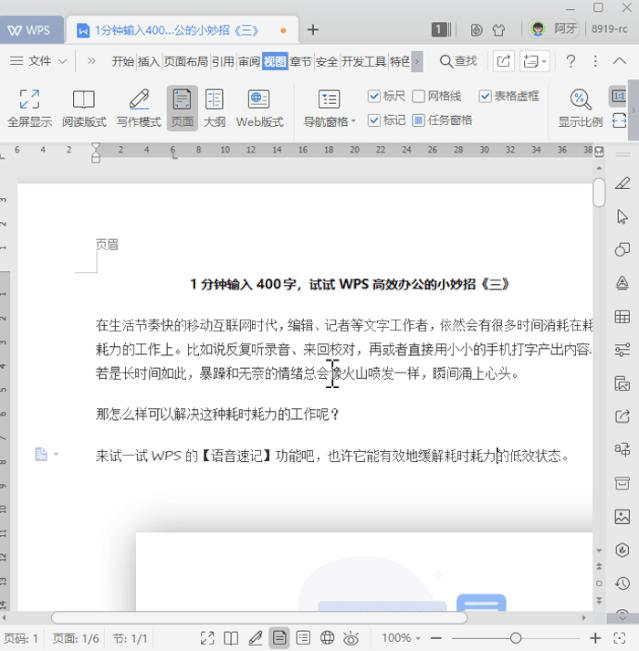The width and height of the screenshot is (639, 651).
Task: Open a new tab with the plus button
Action: point(313,30)
